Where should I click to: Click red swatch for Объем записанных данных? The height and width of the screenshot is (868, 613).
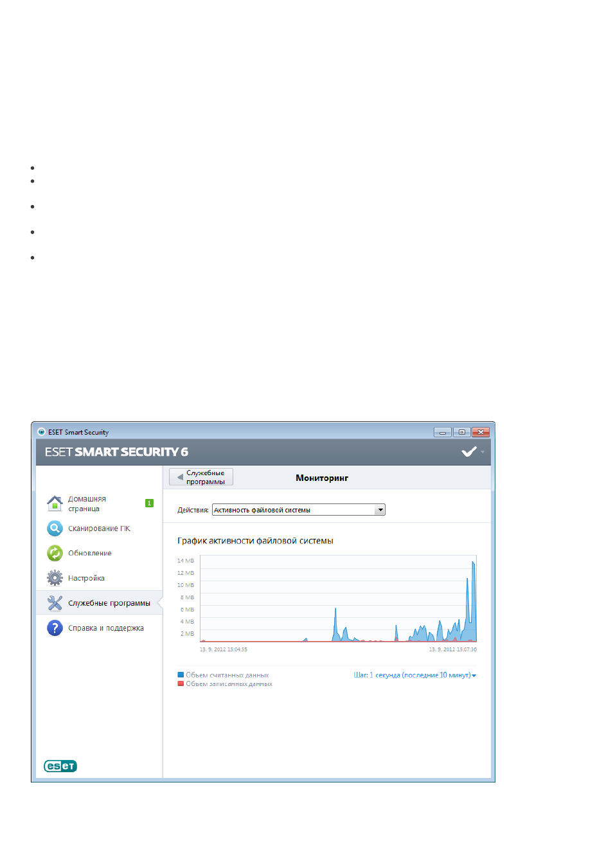pos(181,683)
